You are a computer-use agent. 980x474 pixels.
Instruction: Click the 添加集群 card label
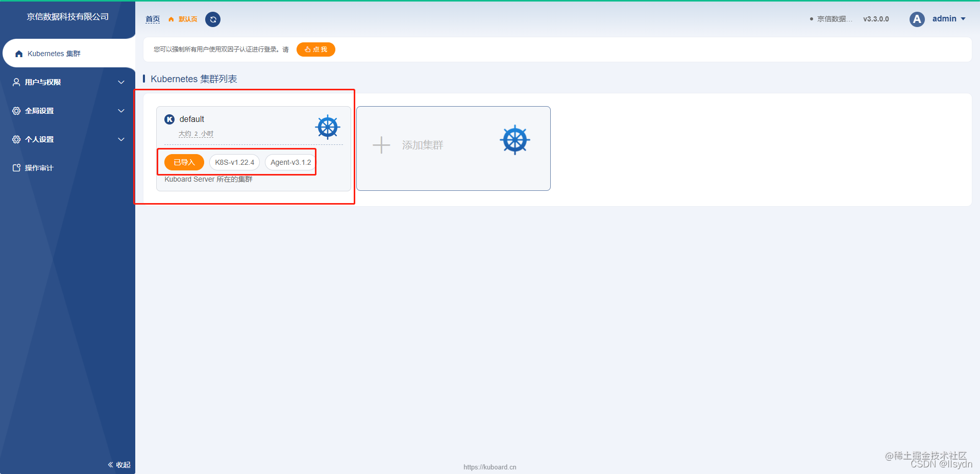coord(423,145)
